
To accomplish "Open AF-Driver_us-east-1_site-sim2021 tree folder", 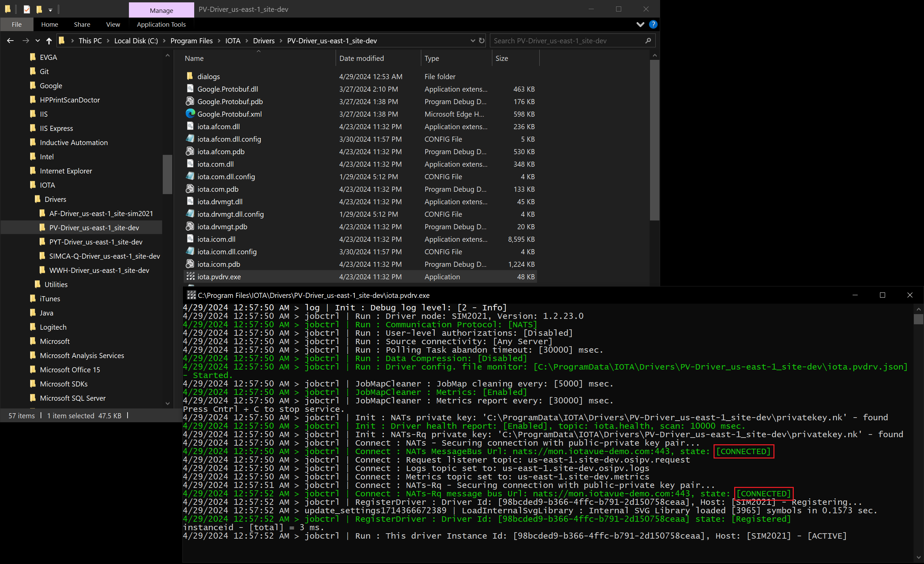I will click(101, 214).
